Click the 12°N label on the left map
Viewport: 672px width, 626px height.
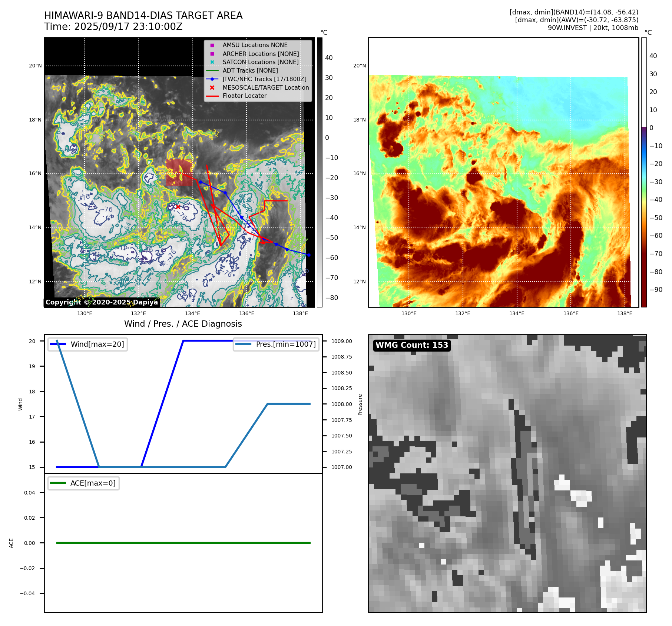pyautogui.click(x=35, y=282)
